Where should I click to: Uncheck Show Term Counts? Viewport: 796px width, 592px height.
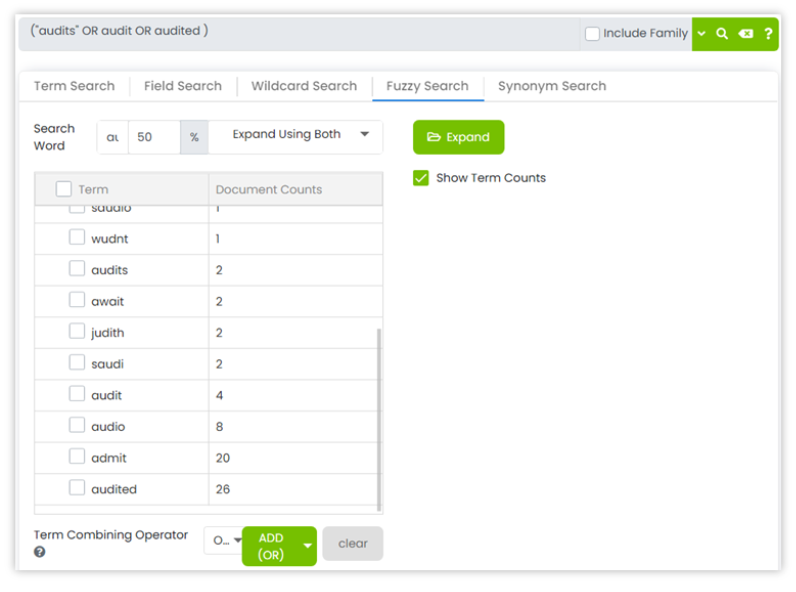[x=421, y=178]
